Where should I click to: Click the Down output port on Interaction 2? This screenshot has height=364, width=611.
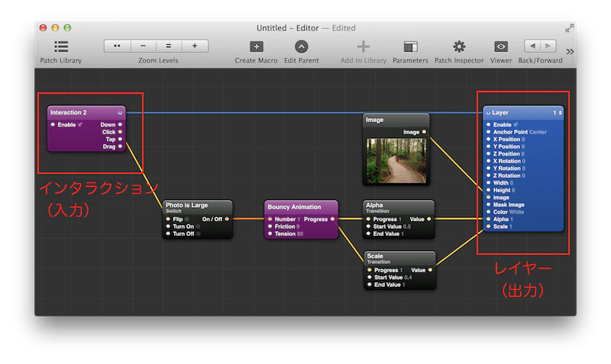pos(120,124)
